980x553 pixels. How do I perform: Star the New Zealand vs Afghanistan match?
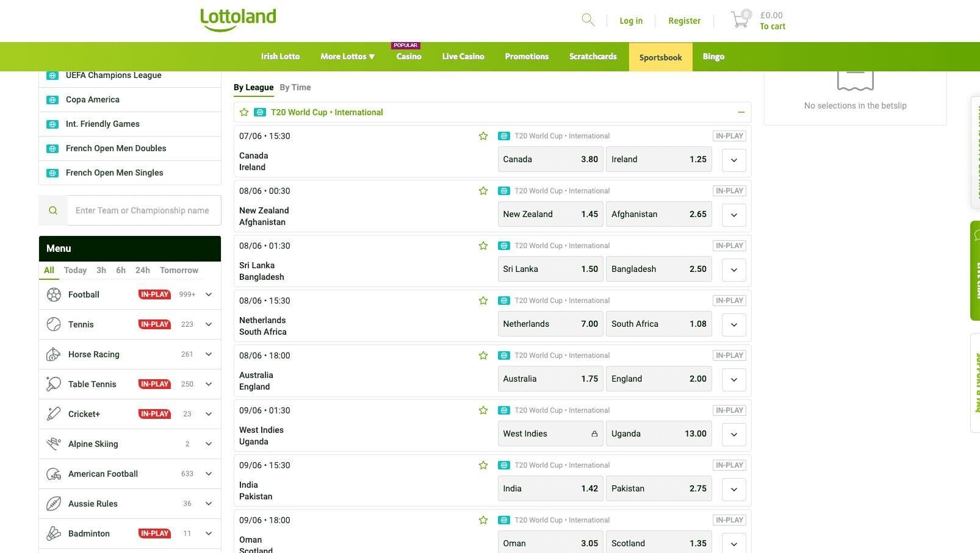click(x=483, y=191)
